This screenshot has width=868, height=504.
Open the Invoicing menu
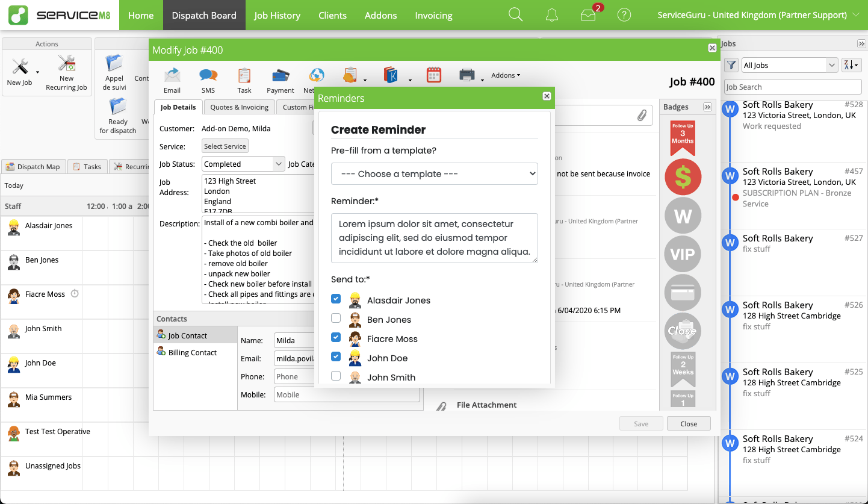[433, 15]
